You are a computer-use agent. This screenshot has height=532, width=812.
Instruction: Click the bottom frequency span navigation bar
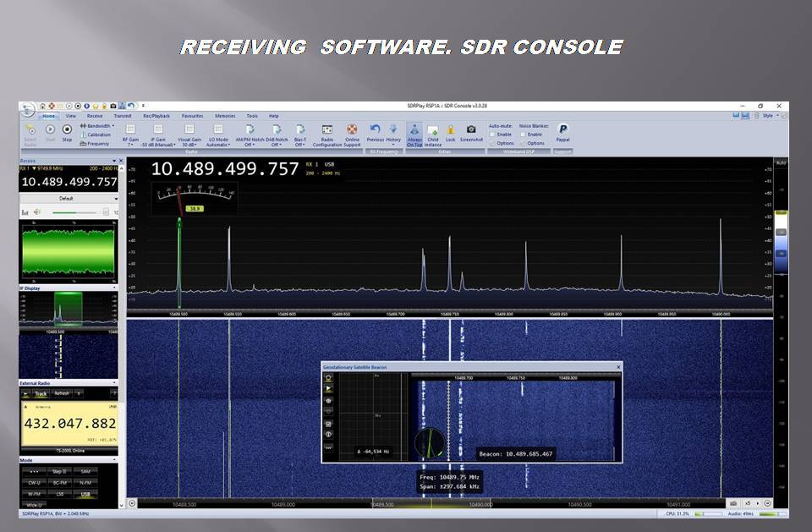tap(431, 503)
